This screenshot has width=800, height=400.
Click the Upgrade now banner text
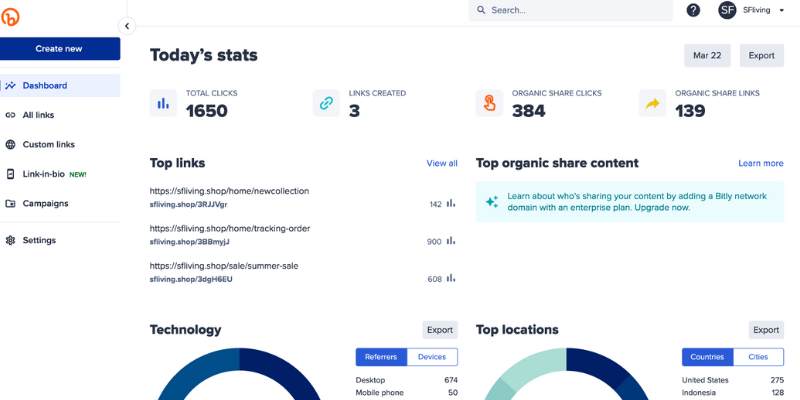[664, 208]
